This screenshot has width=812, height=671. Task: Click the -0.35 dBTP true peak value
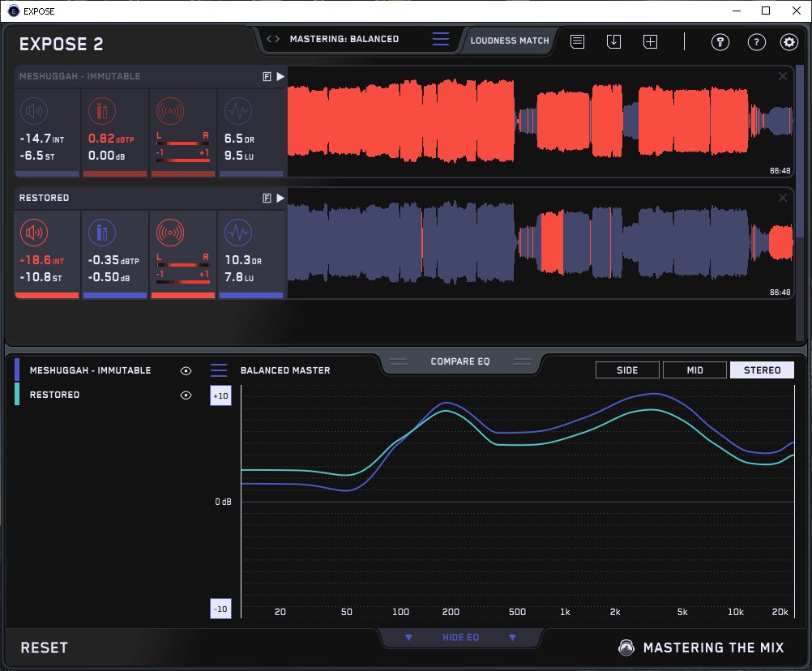coord(113,260)
